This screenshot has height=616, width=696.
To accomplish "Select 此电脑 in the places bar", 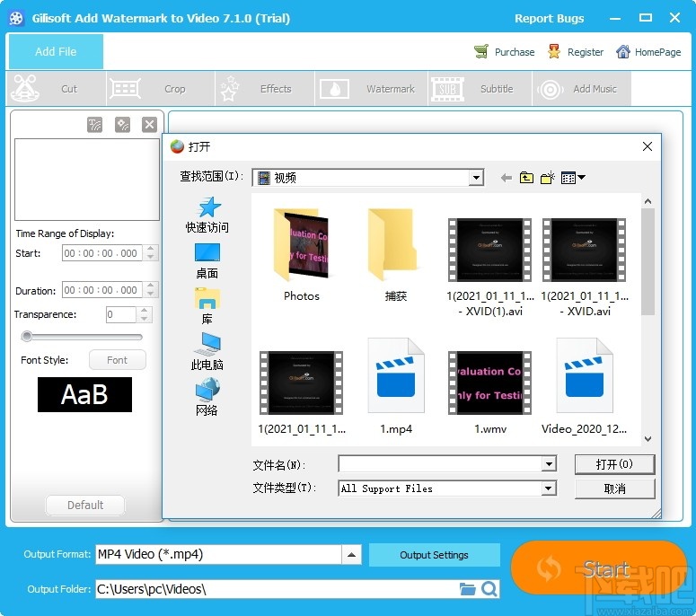I will click(x=207, y=351).
